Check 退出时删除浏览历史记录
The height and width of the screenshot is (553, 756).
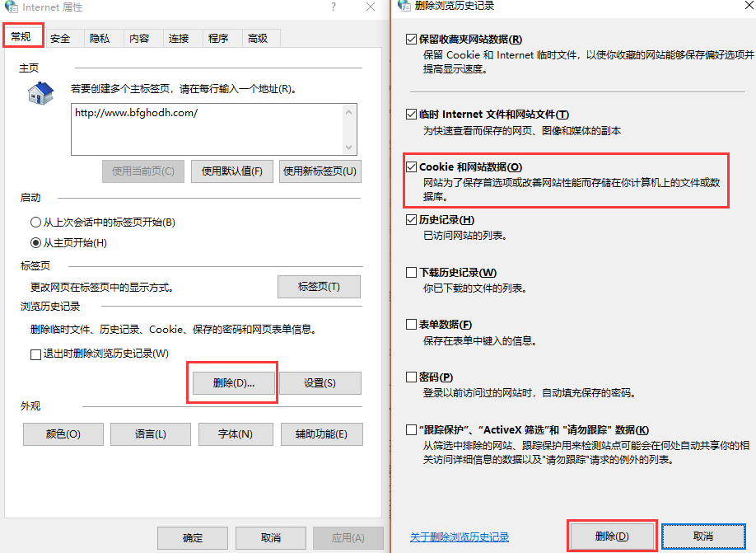[x=36, y=355]
